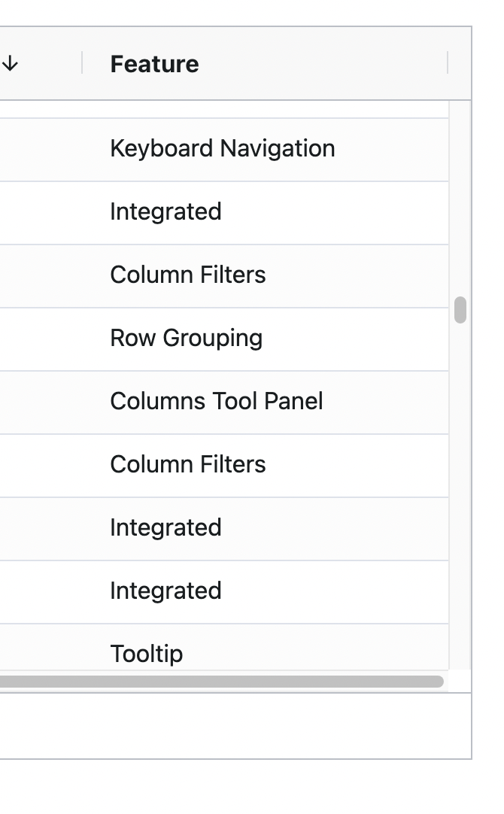Click the horizontal scrollbar thumb

(223, 681)
